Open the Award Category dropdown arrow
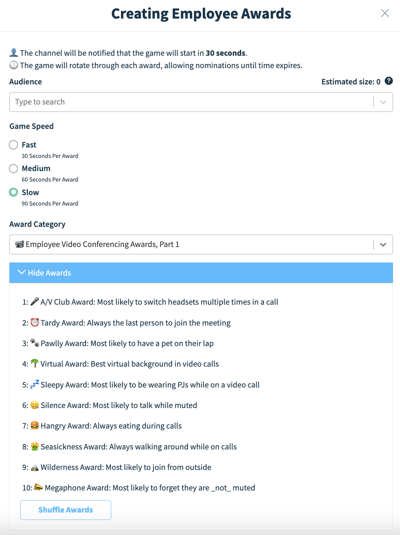The height and width of the screenshot is (535, 400). click(x=383, y=244)
